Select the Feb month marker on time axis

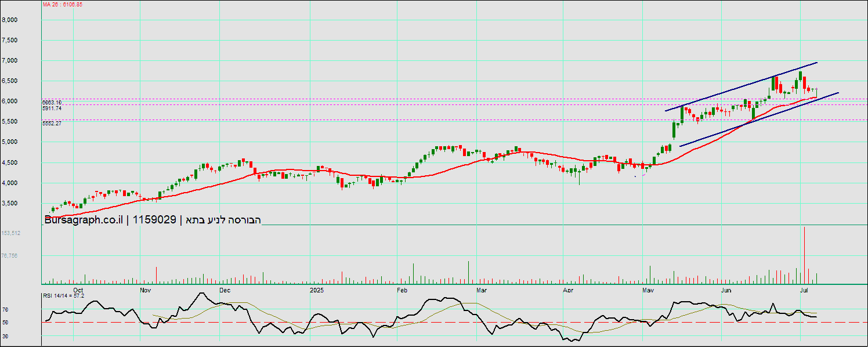point(401,289)
